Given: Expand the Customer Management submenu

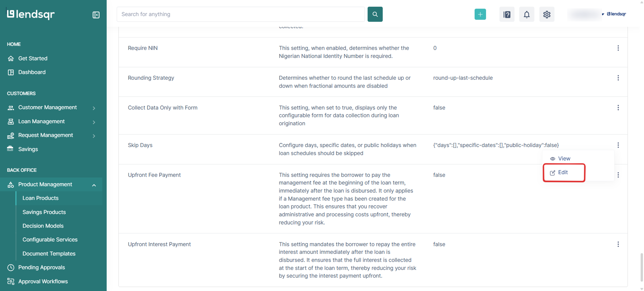Looking at the screenshot, I should 94,108.
